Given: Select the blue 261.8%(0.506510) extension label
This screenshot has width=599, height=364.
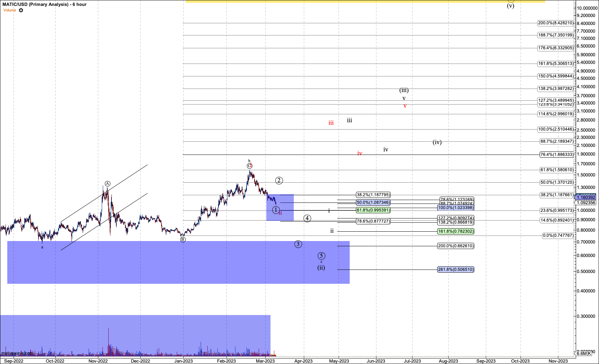Looking at the screenshot, I should point(456,270).
